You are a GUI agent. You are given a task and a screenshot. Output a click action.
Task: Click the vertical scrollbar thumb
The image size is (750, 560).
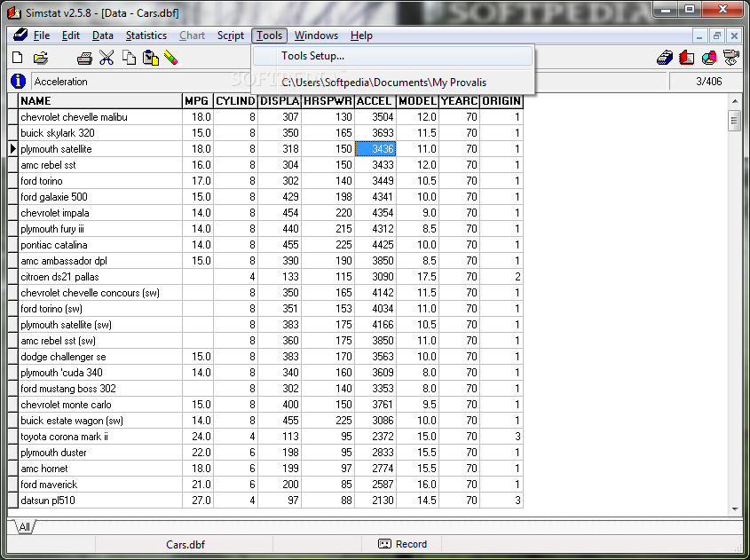(734, 121)
